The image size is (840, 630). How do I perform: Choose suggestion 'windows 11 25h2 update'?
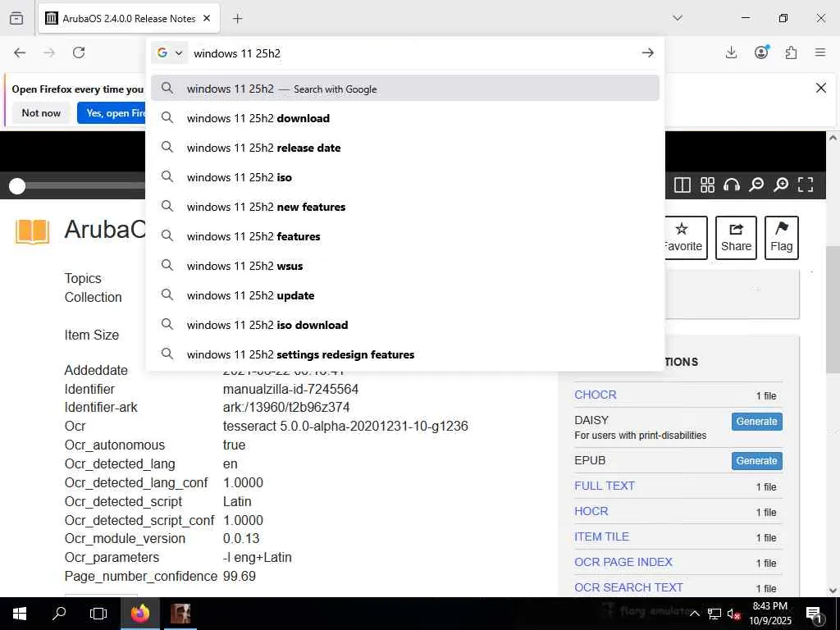tap(404, 295)
